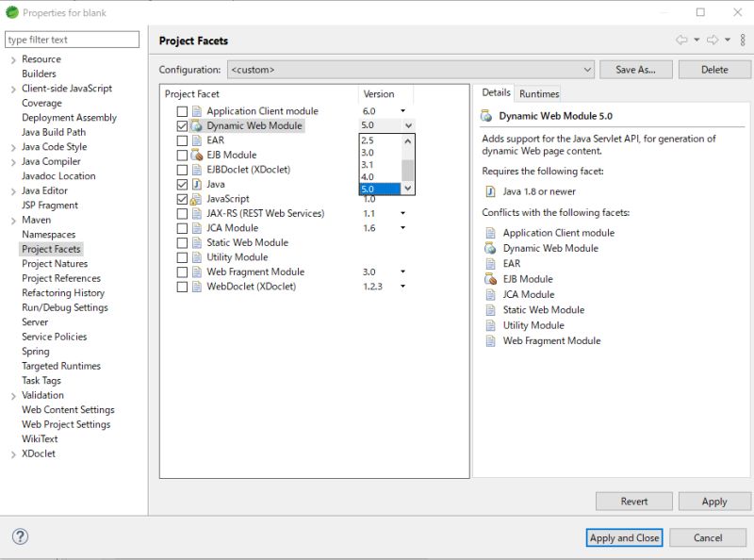Enable the JAX-RS (REST Web Services) checkbox
Viewport: 754px width, 560px height.
point(182,214)
